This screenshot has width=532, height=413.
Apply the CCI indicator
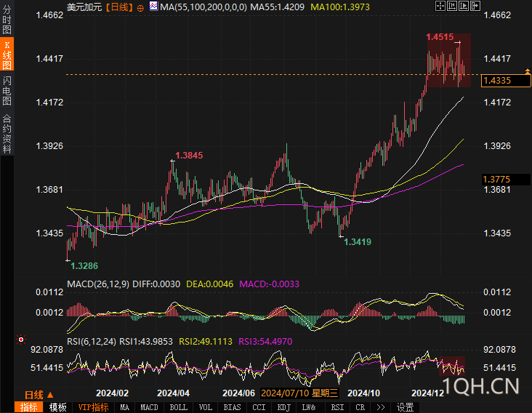(259, 407)
